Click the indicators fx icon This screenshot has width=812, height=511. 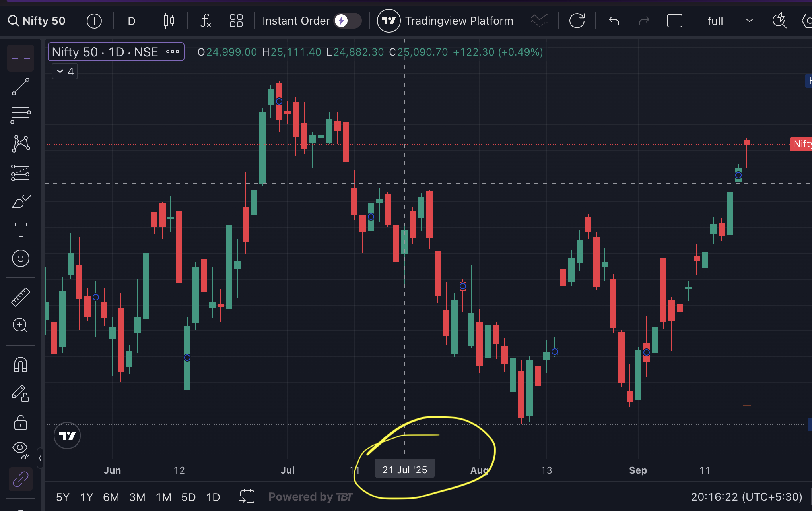click(x=205, y=21)
